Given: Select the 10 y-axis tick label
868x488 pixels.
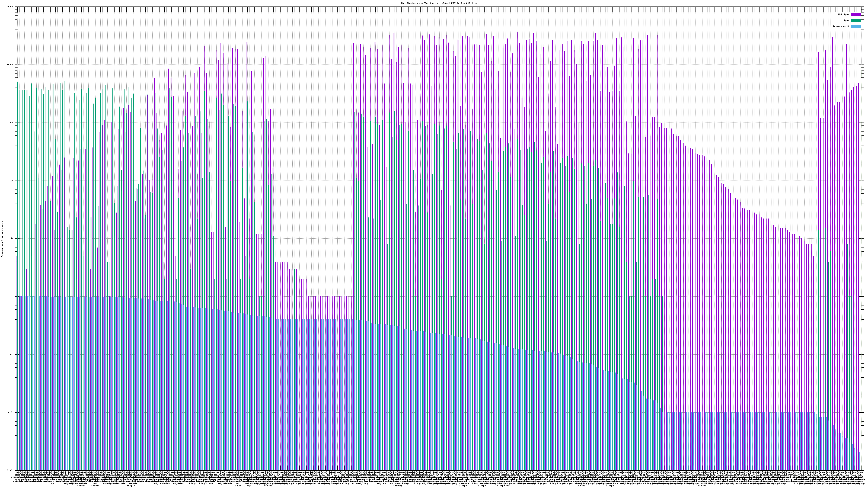Looking at the screenshot, I should pyautogui.click(x=12, y=239).
